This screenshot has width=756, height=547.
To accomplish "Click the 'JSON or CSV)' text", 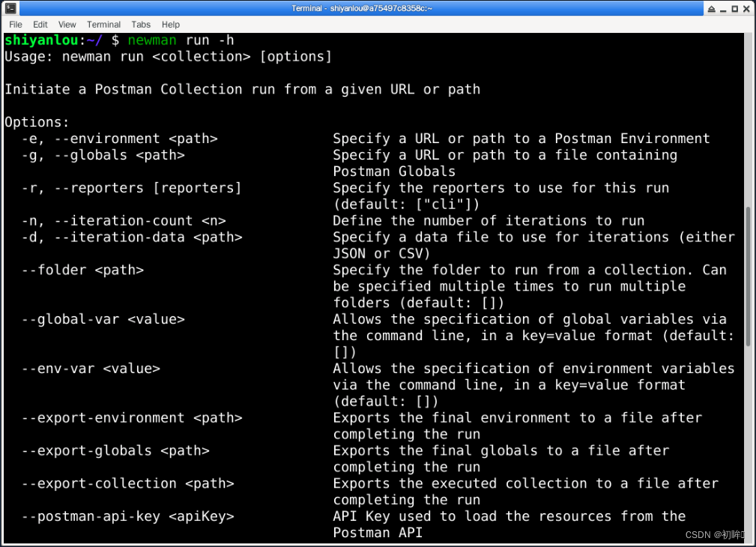I will (x=381, y=254).
